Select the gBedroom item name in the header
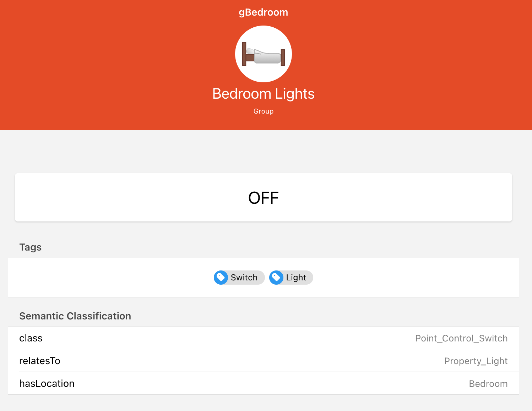Viewport: 532px width, 411px height. [263, 12]
